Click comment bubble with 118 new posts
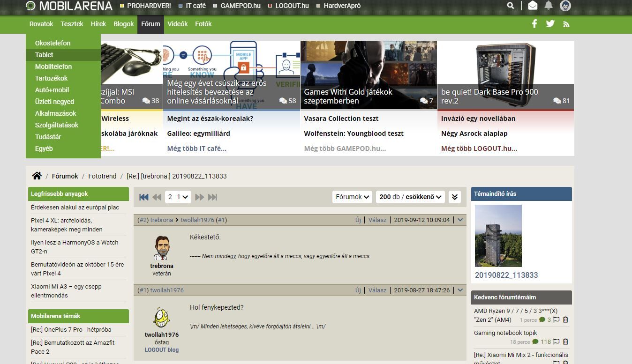This screenshot has height=364, width=632. pyautogui.click(x=542, y=342)
